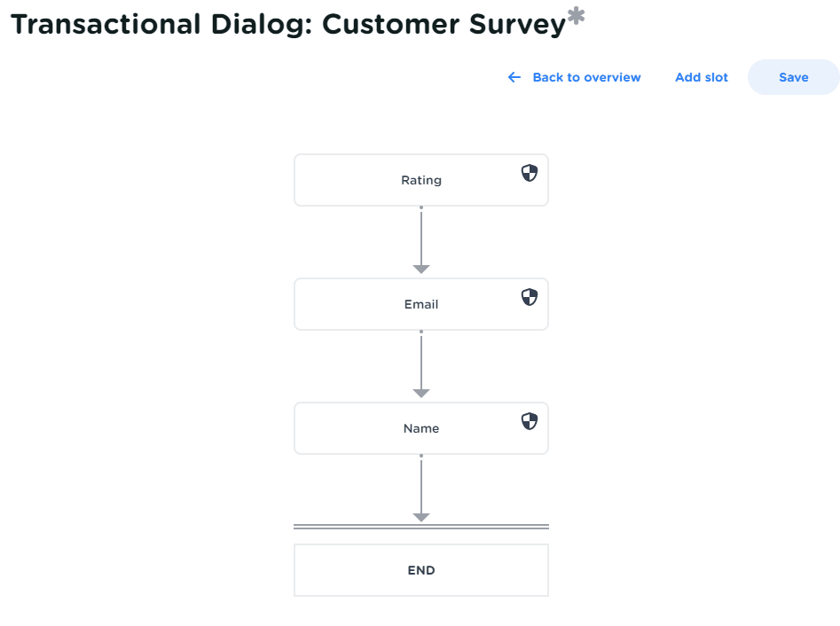840x626 pixels.
Task: Select the Rating slot node
Action: click(x=421, y=180)
